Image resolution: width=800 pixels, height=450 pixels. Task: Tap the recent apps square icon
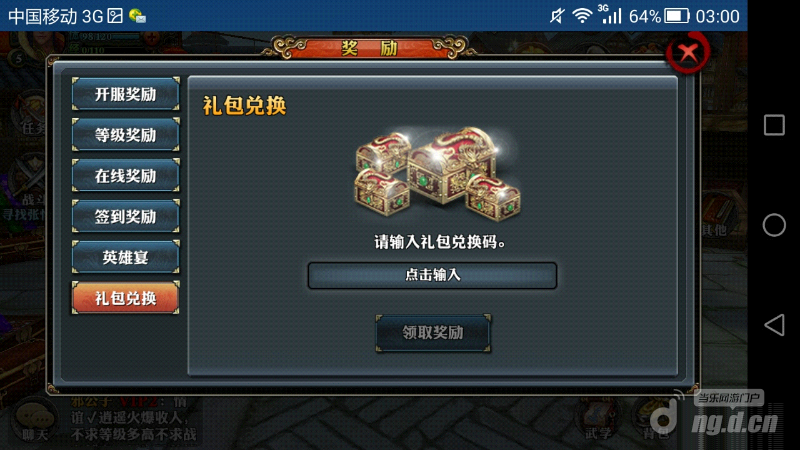774,124
